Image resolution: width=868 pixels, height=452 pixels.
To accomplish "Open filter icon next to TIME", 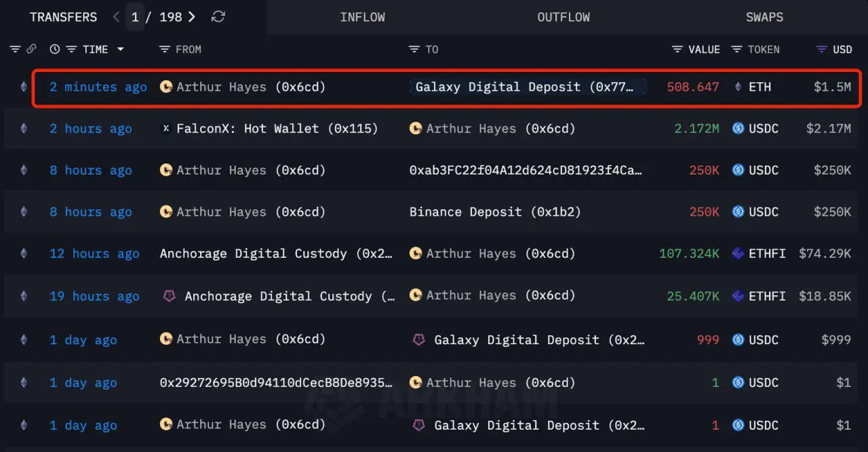I will point(71,50).
